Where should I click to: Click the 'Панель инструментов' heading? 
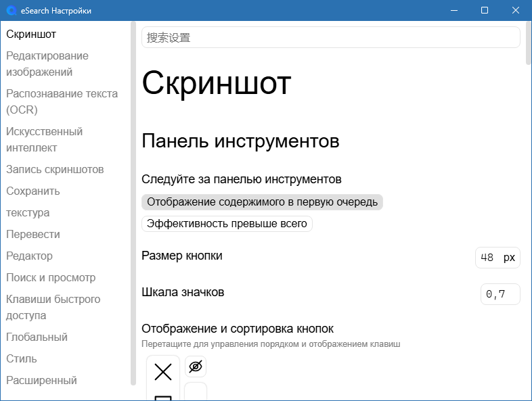point(240,141)
